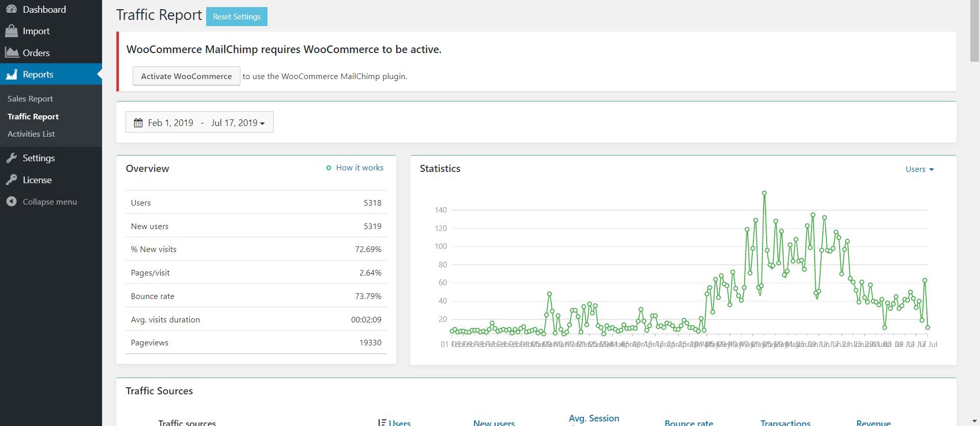Click the calendar icon in date picker
Screen dimensions: 980x426
click(x=138, y=123)
